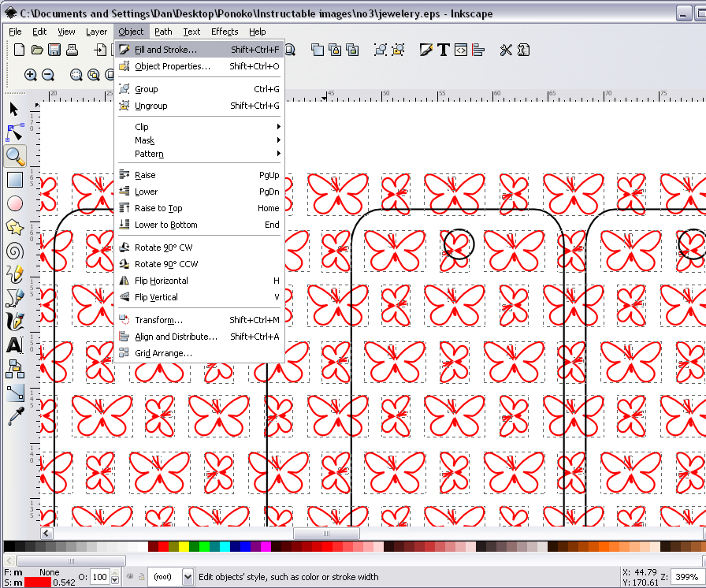Click canvas horizontal scrollbar left arrow
706x588 pixels.
click(x=46, y=534)
